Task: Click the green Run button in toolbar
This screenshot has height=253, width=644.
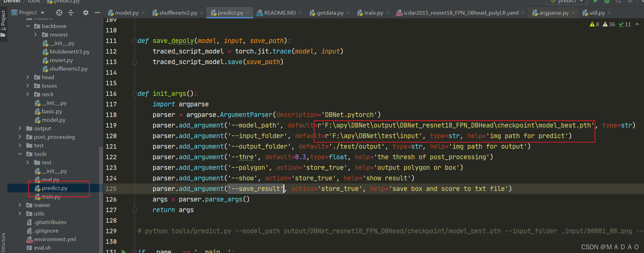Action: pos(595,1)
